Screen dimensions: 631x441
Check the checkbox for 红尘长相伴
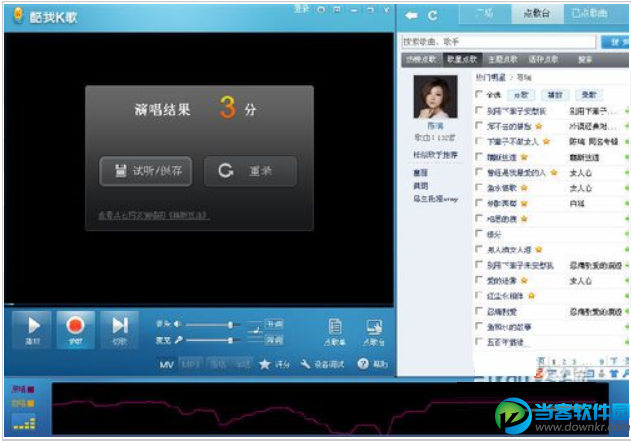(x=479, y=295)
